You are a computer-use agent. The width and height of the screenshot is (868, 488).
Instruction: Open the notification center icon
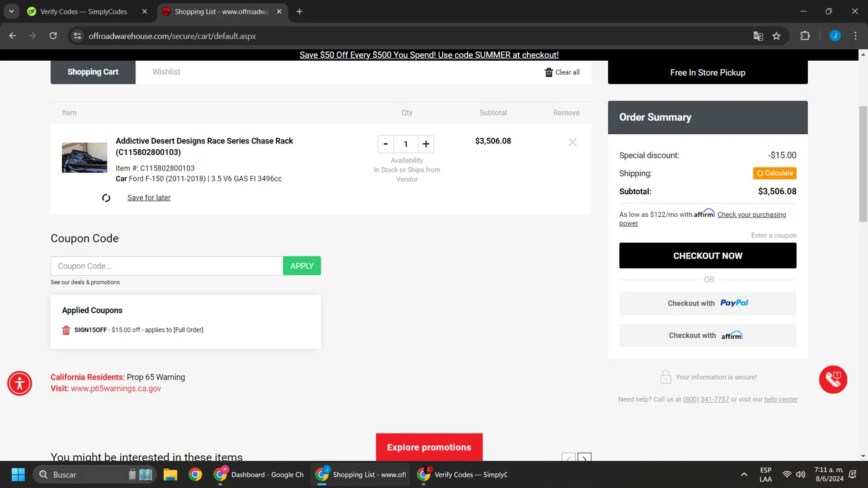point(852,475)
